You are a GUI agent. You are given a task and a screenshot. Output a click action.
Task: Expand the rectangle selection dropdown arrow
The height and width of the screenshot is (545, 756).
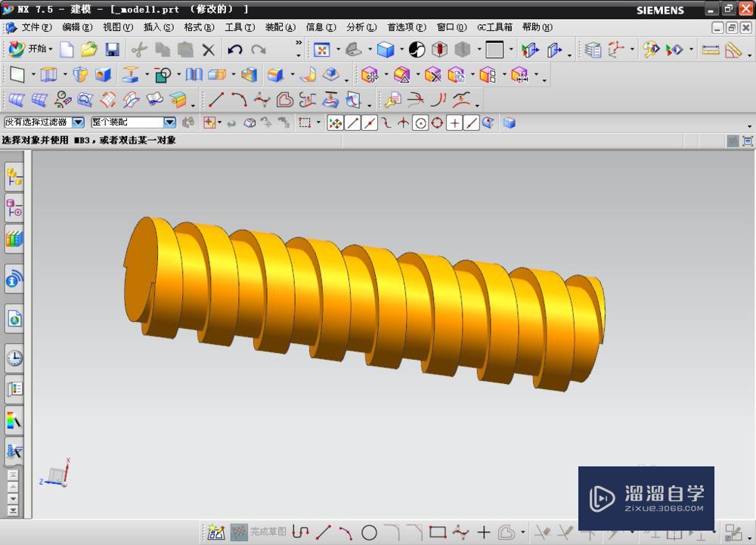coord(318,122)
